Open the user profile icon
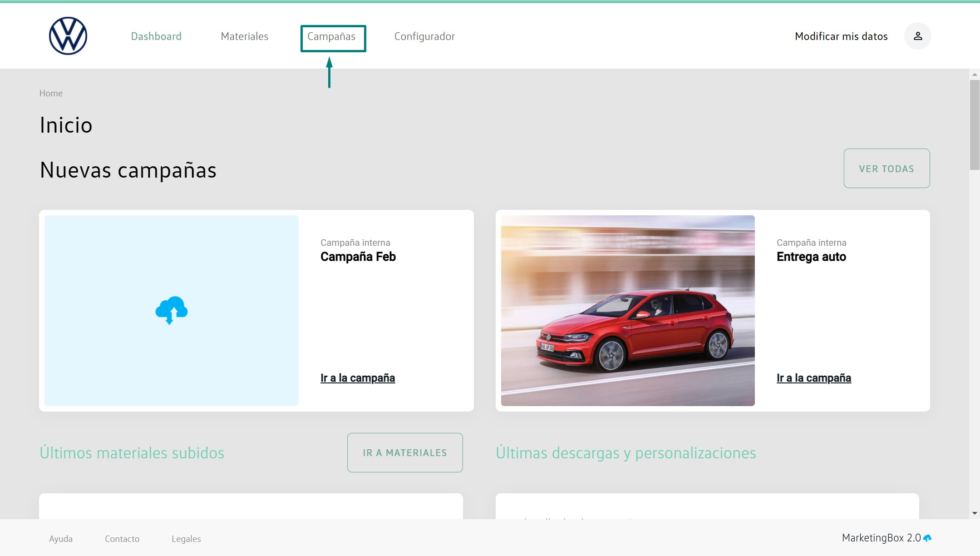The width and height of the screenshot is (980, 556). pos(917,36)
